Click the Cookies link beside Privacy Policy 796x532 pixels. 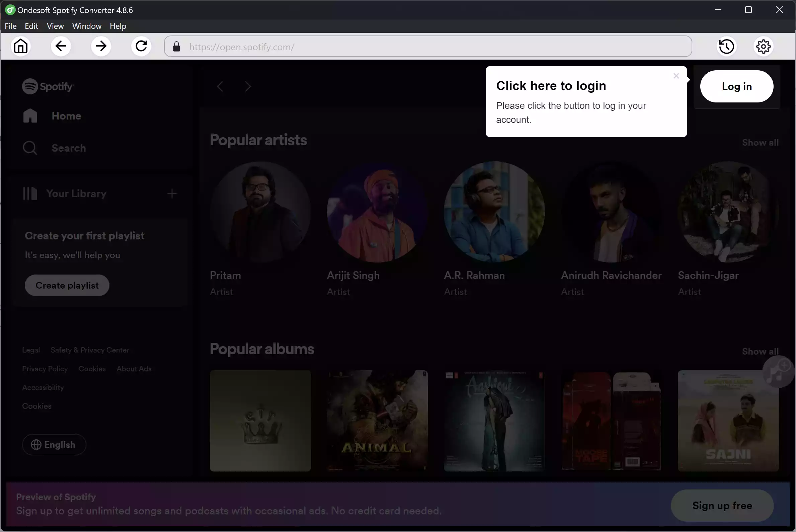tap(92, 369)
